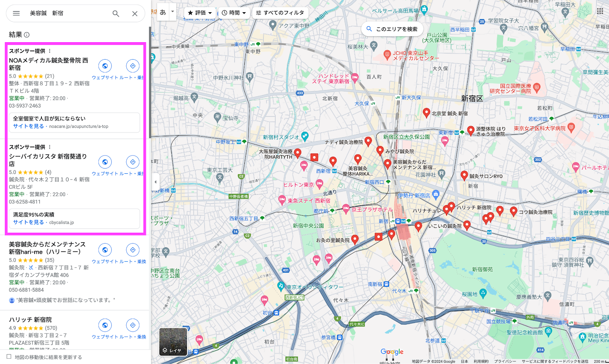The width and height of the screenshot is (609, 364).
Task: Open website icon for 美容鍼灸からだメンテナンス hari-me
Action: click(x=105, y=250)
